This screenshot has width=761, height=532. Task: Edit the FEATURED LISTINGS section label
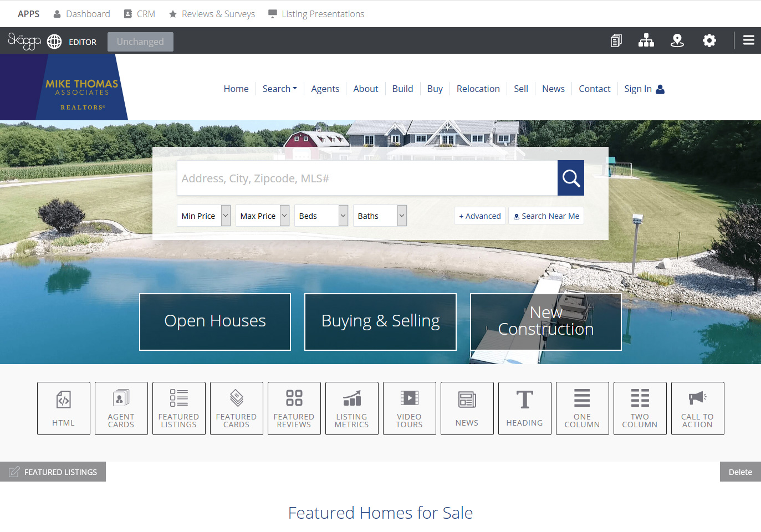53,472
